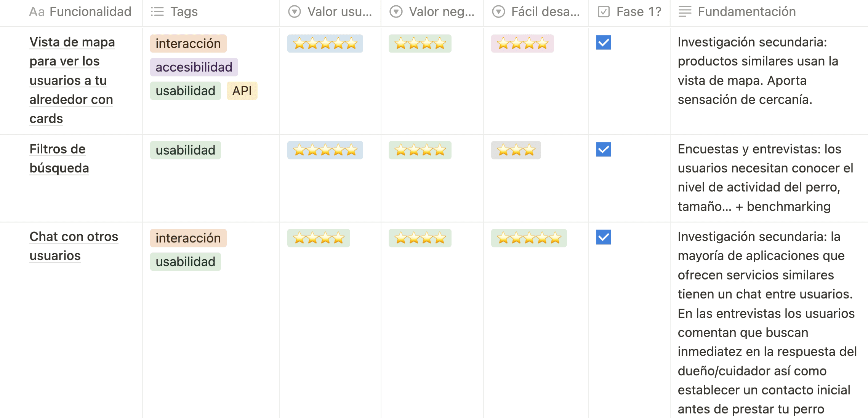Click the select icon beside Valor usu... header
The height and width of the screenshot is (418, 868).
[294, 12]
